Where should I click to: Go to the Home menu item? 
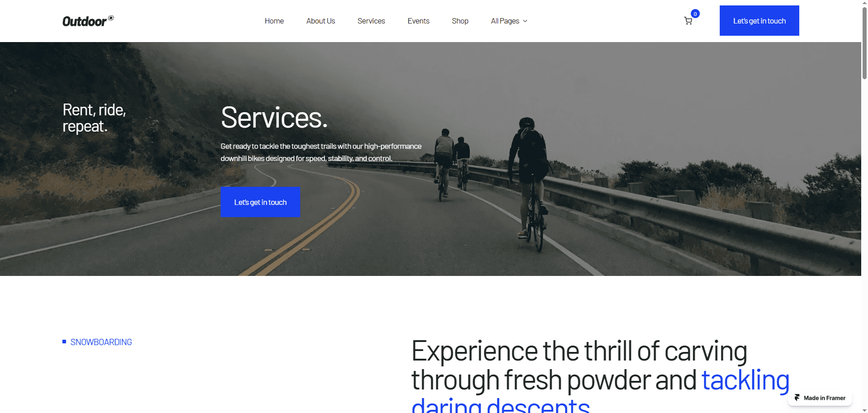274,21
